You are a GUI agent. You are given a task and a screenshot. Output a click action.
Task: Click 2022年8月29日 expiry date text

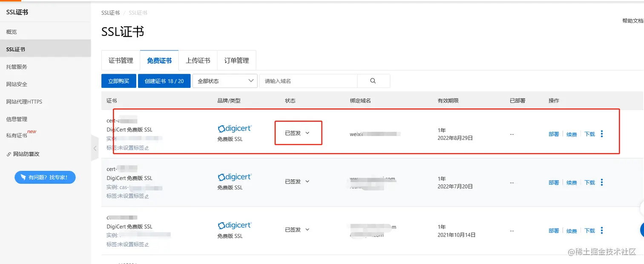click(x=455, y=138)
